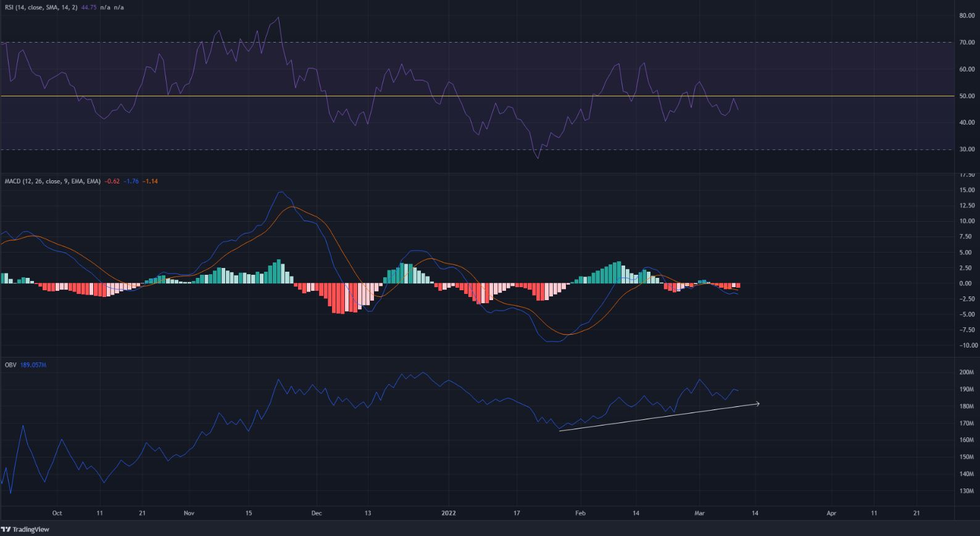Select Nov on the time axis
Image resolution: width=980 pixels, height=536 pixels.
[189, 513]
